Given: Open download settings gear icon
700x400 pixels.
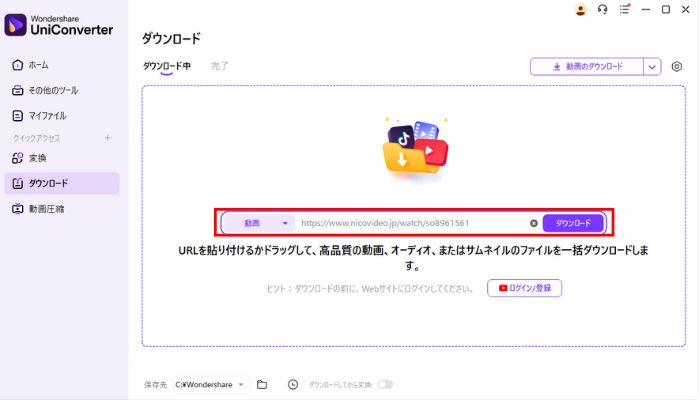Looking at the screenshot, I should click(677, 67).
